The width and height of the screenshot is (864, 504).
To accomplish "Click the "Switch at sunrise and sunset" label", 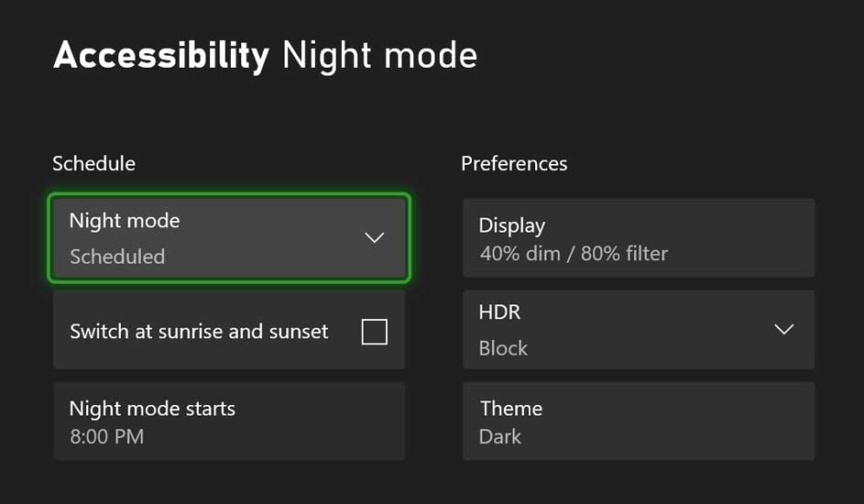I will [199, 332].
